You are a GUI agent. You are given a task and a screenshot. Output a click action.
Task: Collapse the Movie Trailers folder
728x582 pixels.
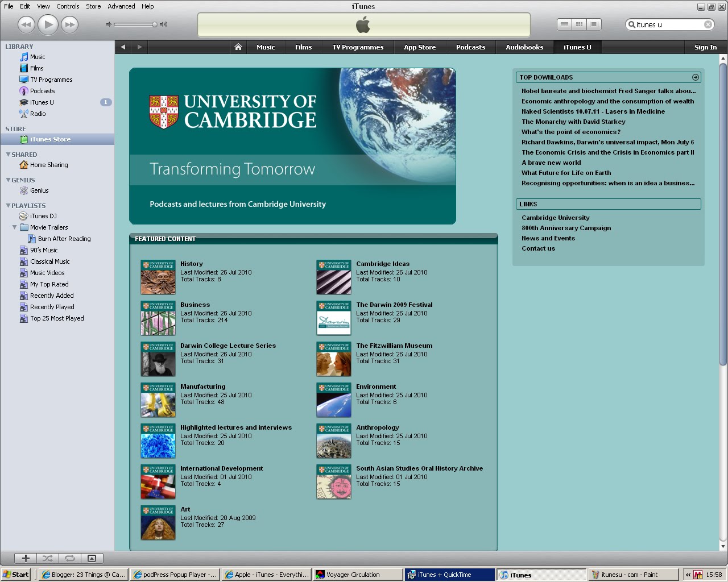click(x=14, y=227)
